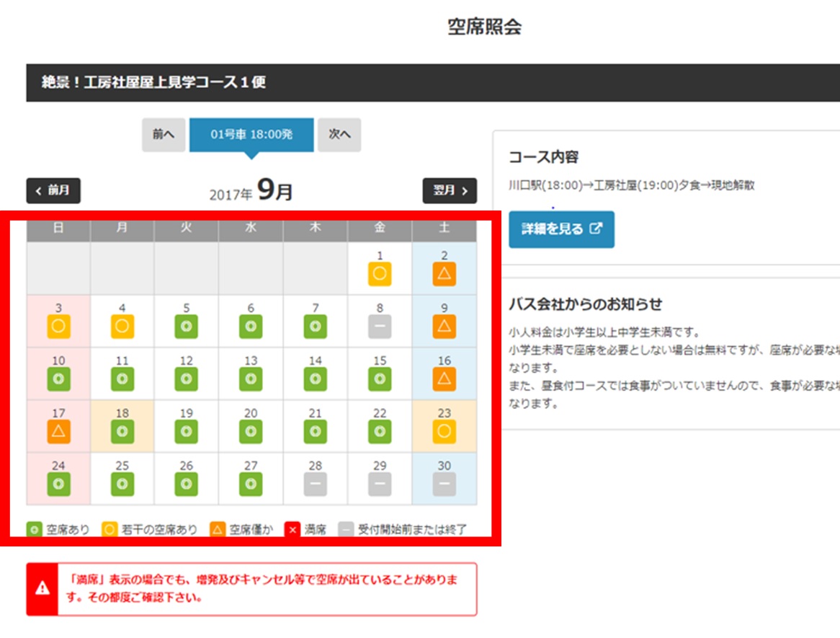Image resolution: width=840 pixels, height=638 pixels.
Task: Click the orange triangle icon on September 16
Action: click(x=444, y=379)
